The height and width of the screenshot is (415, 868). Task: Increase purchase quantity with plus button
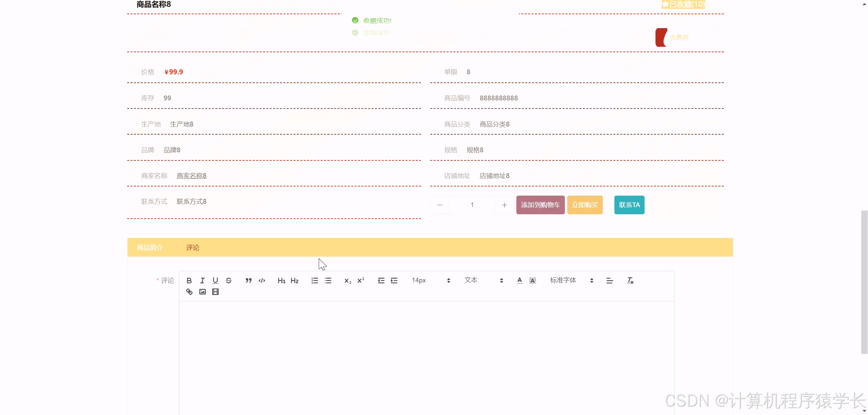(x=505, y=205)
